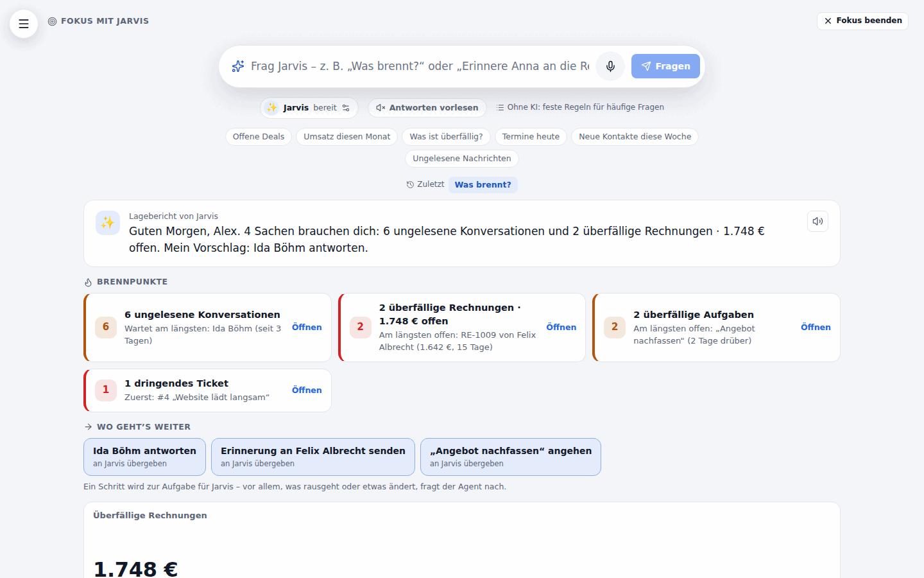Click the microphone voice input icon
Image resolution: width=924 pixels, height=578 pixels.
click(610, 66)
